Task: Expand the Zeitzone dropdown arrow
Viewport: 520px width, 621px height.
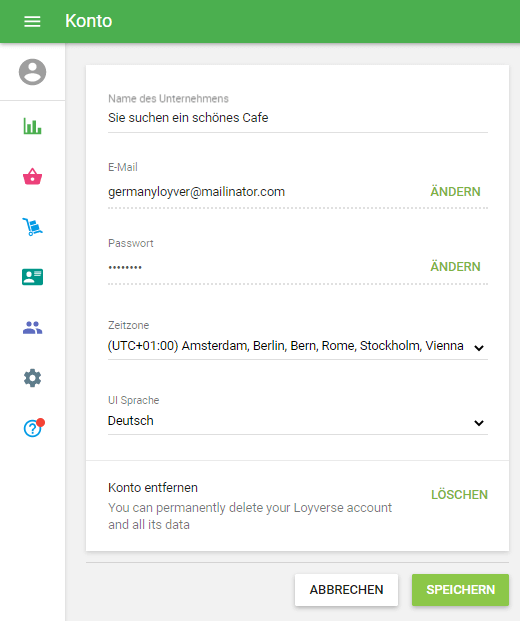Action: pos(479,348)
